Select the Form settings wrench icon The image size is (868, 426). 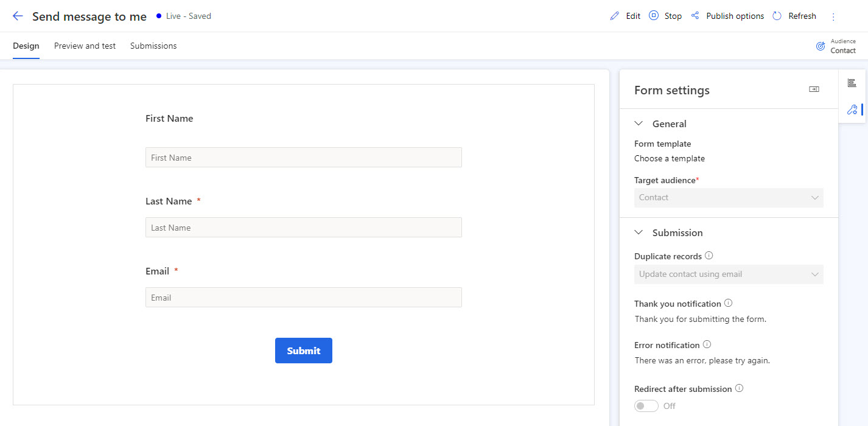pos(852,110)
